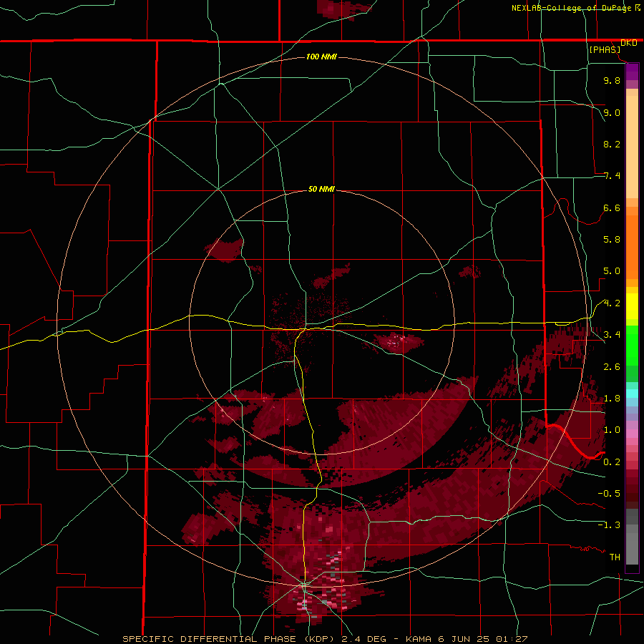Viewport: 644px width, 644px height.
Task: Click the 4.2 legend value
Action: point(612,303)
